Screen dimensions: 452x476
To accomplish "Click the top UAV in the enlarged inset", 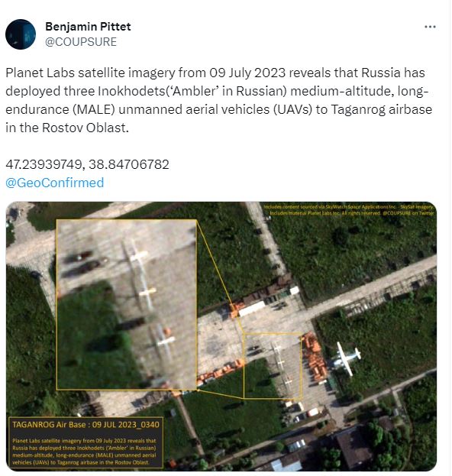I will [x=136, y=256].
